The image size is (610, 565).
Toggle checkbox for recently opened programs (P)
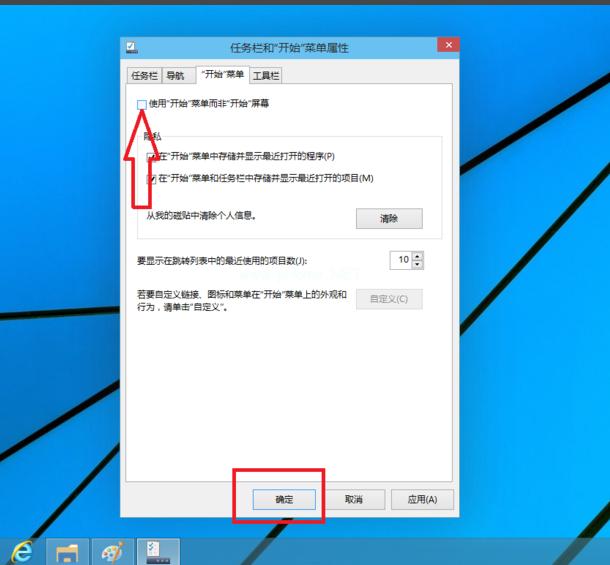coord(151,157)
